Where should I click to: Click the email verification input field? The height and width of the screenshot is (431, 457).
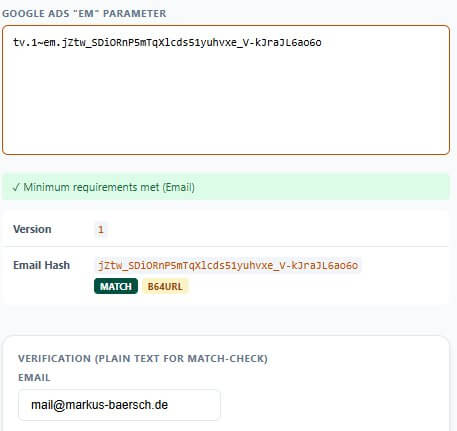point(119,405)
